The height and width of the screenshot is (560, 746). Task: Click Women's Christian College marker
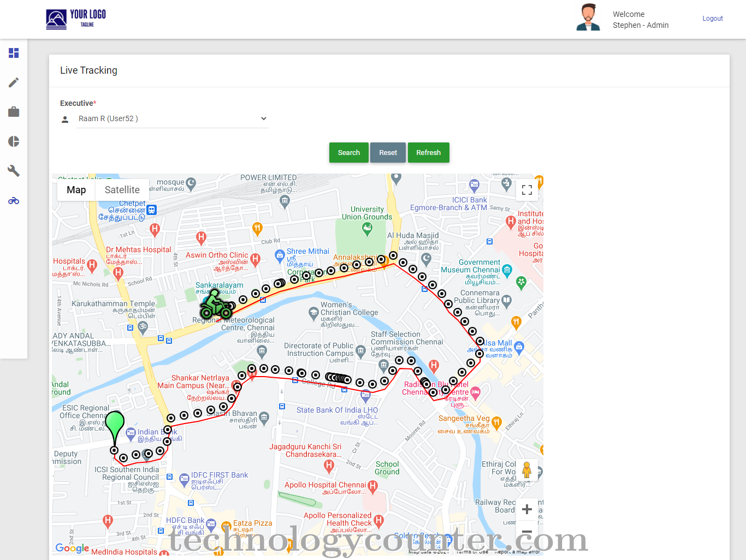[313, 313]
